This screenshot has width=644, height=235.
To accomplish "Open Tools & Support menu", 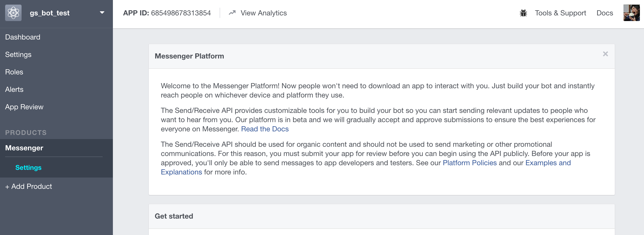I will click(x=560, y=13).
